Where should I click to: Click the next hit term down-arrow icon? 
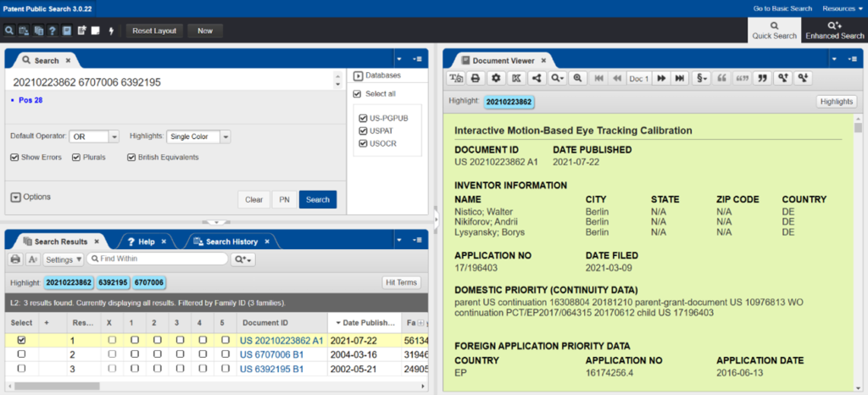(804, 79)
